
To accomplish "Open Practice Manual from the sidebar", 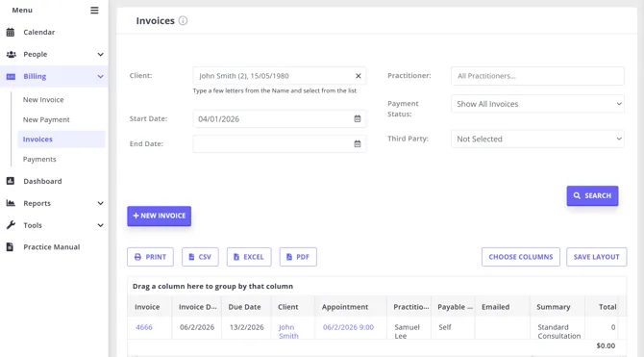I will (52, 246).
